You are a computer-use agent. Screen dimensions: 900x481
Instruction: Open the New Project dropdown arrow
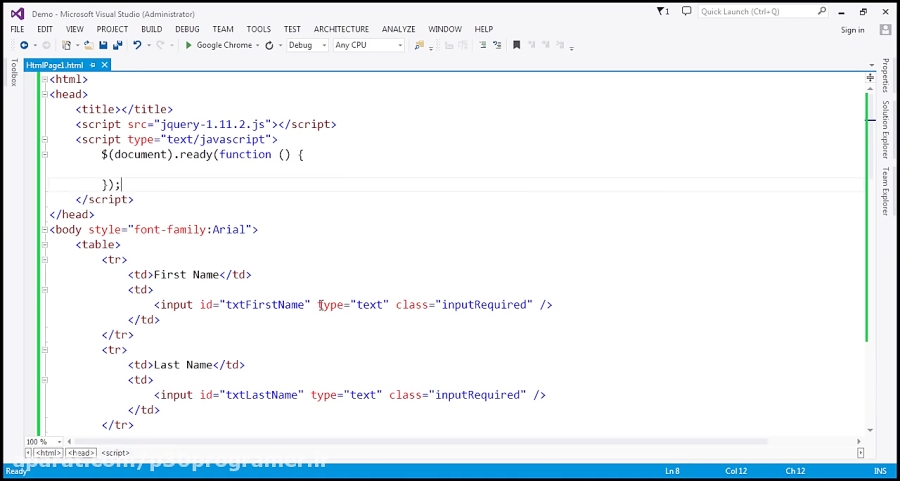[x=77, y=45]
